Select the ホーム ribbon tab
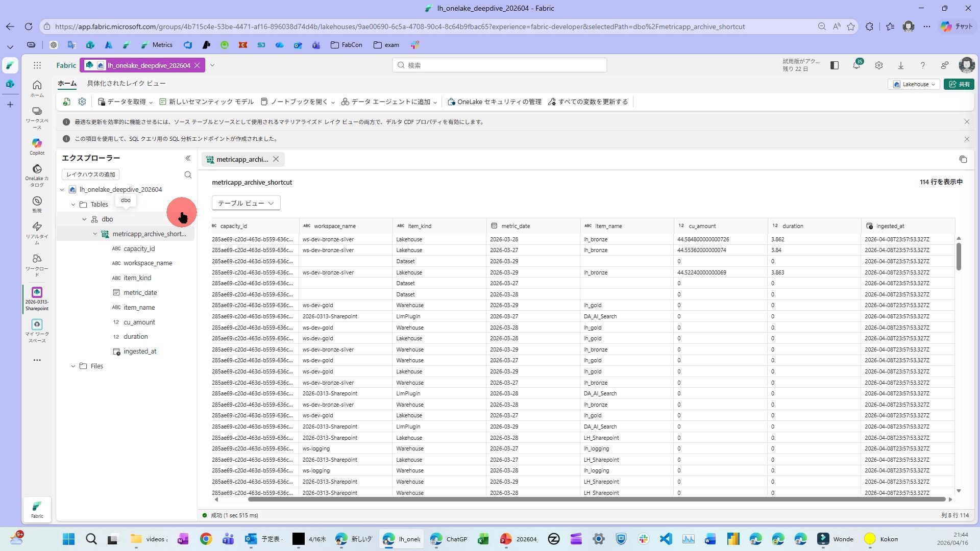Viewport: 980px width, 551px height. click(x=67, y=83)
